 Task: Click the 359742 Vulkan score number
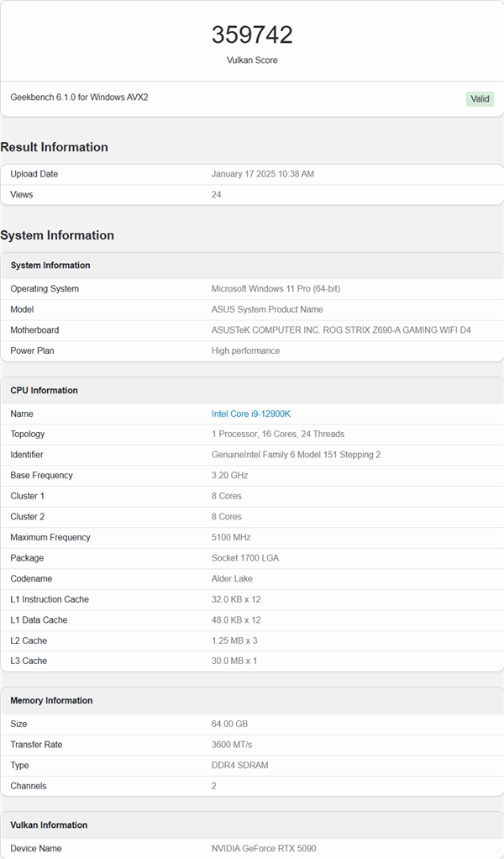pyautogui.click(x=252, y=34)
